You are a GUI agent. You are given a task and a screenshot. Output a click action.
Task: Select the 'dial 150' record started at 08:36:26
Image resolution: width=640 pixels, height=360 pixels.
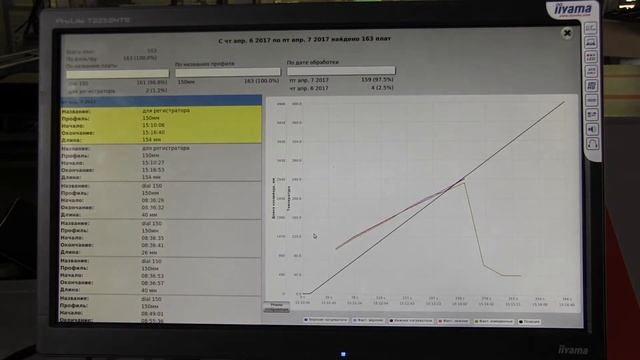point(161,200)
